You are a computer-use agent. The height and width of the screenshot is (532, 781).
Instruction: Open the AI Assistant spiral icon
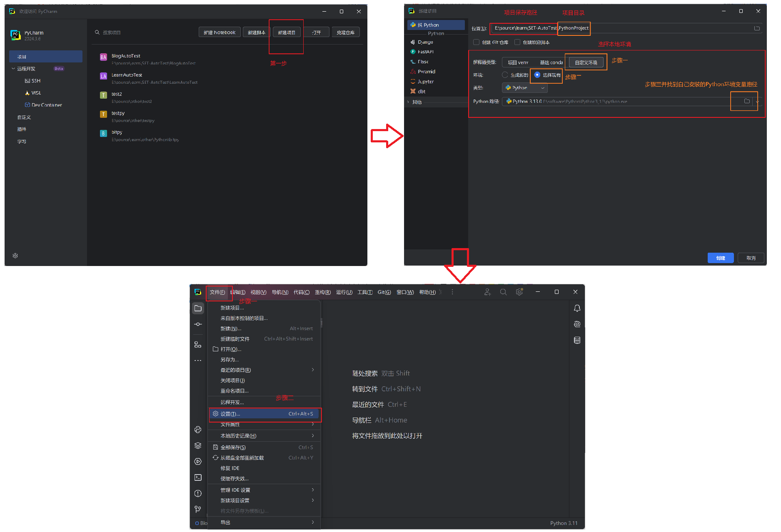coord(577,324)
